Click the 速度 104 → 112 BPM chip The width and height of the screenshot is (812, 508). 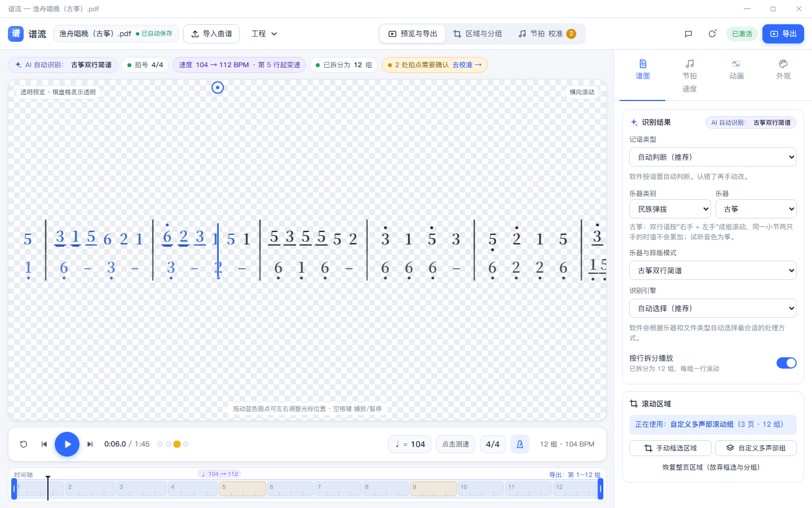pos(240,65)
